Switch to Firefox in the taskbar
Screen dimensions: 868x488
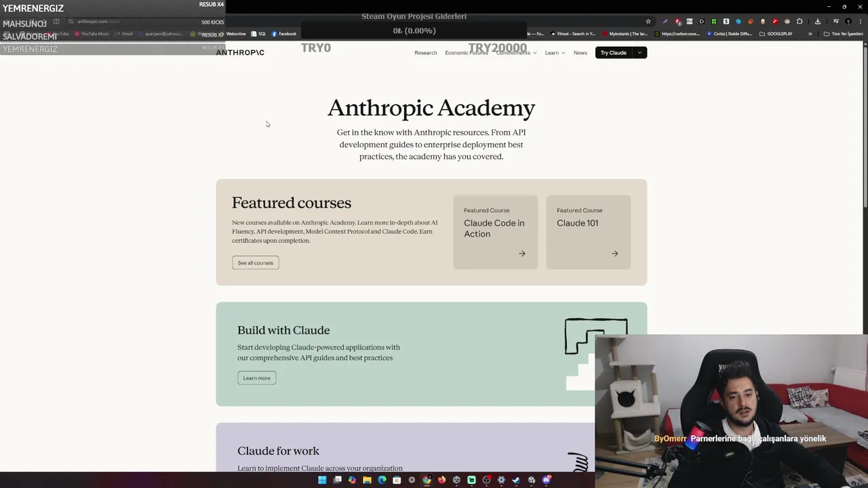click(x=441, y=480)
